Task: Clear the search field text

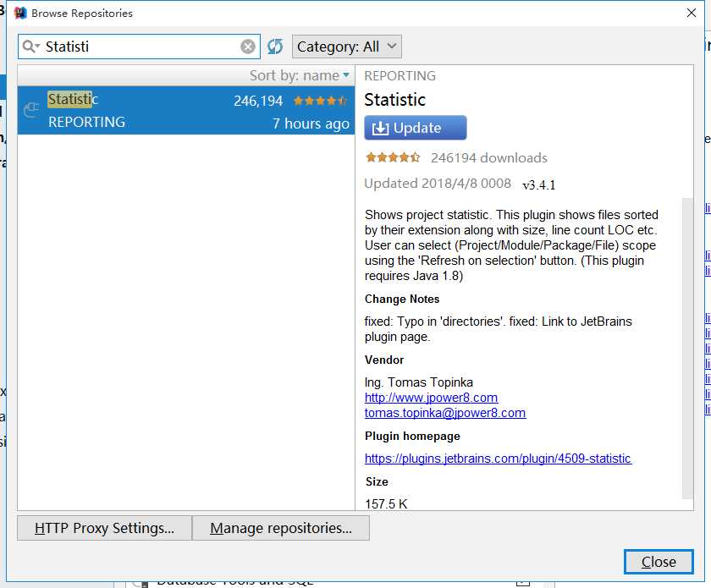Action: point(247,47)
